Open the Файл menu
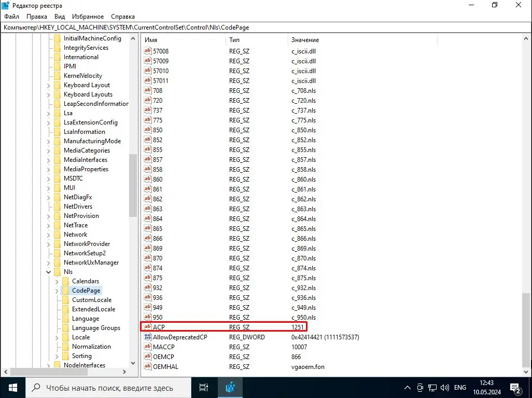Image resolution: width=532 pixels, height=398 pixels. 11,16
